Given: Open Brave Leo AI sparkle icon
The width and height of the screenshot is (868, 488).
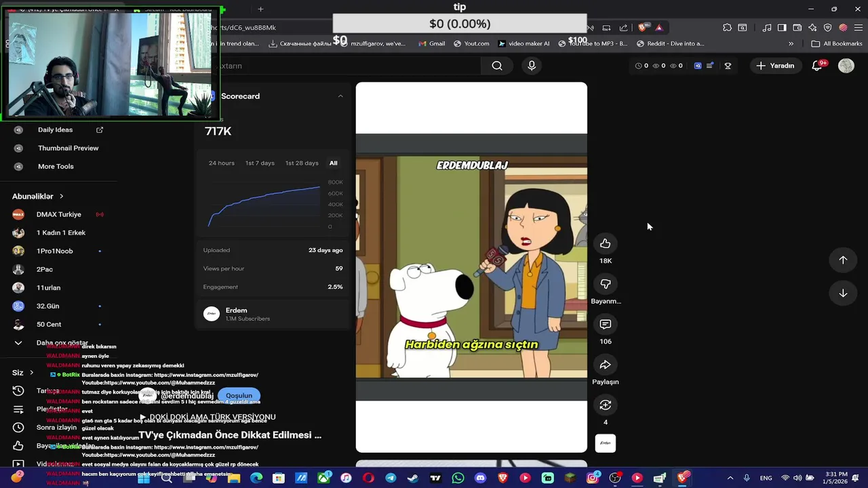Looking at the screenshot, I should pos(812,28).
